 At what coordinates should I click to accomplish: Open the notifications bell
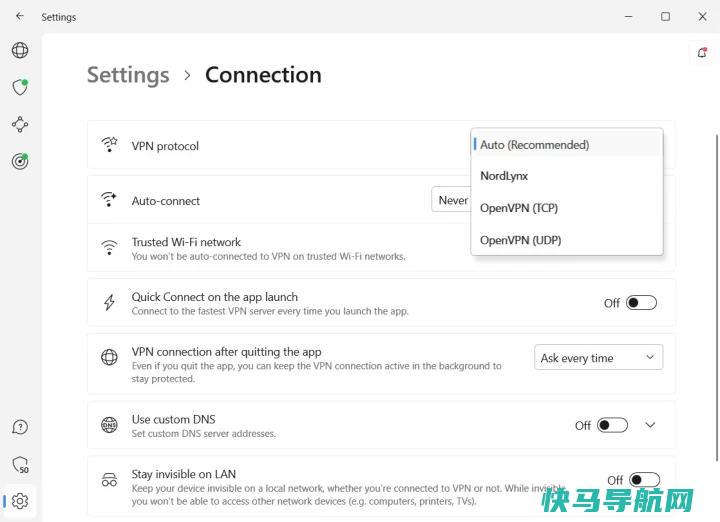click(702, 53)
